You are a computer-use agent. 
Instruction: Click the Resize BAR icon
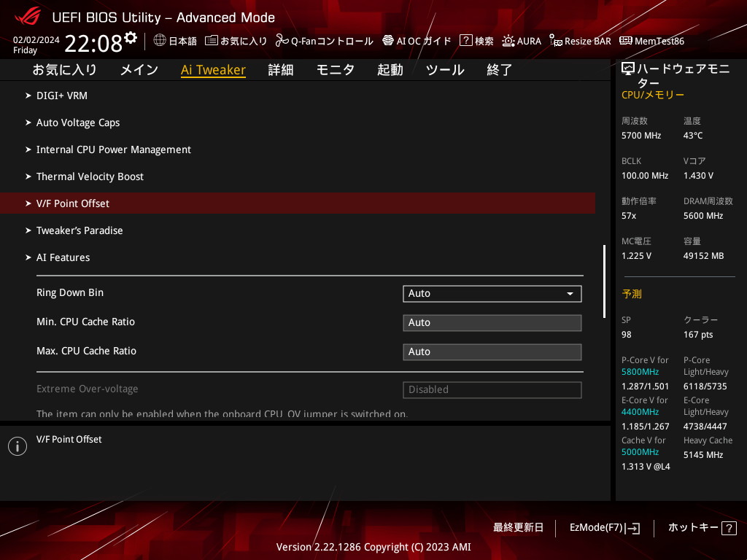pos(555,41)
